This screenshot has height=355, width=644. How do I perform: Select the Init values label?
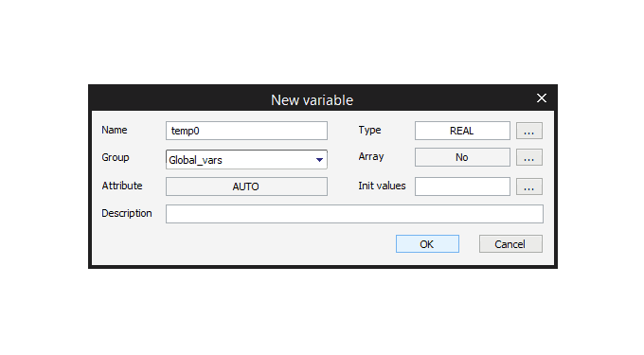pos(382,186)
